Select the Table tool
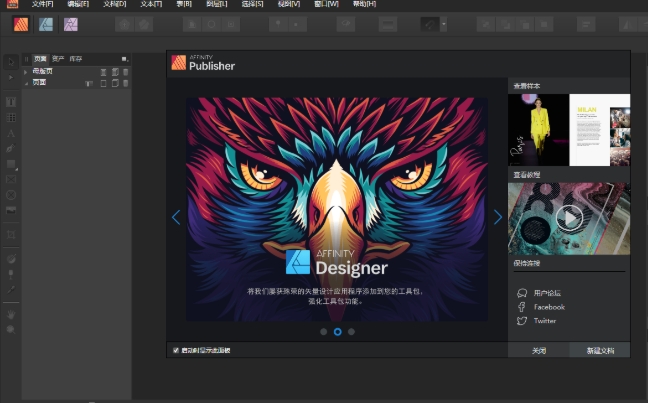 click(x=11, y=117)
